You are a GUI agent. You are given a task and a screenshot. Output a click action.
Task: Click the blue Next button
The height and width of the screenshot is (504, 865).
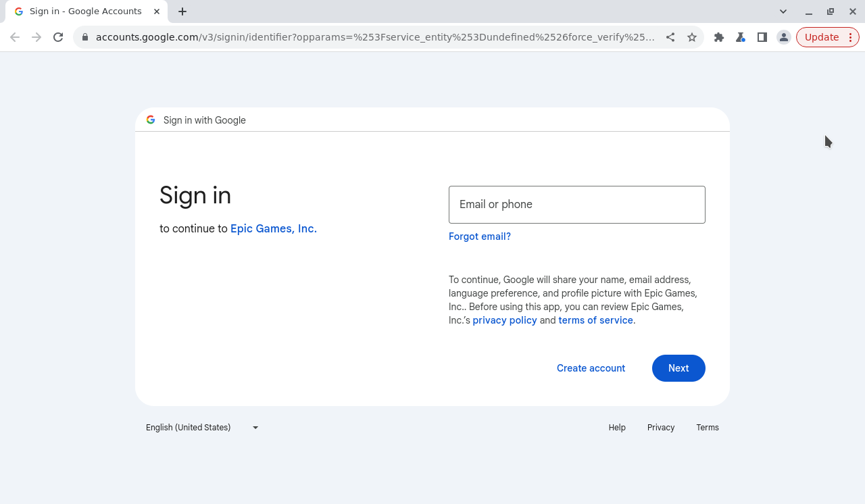click(x=678, y=368)
